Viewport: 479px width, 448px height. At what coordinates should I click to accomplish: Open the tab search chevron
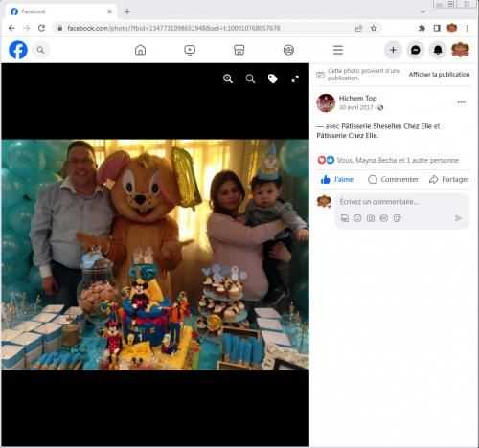coord(423,11)
